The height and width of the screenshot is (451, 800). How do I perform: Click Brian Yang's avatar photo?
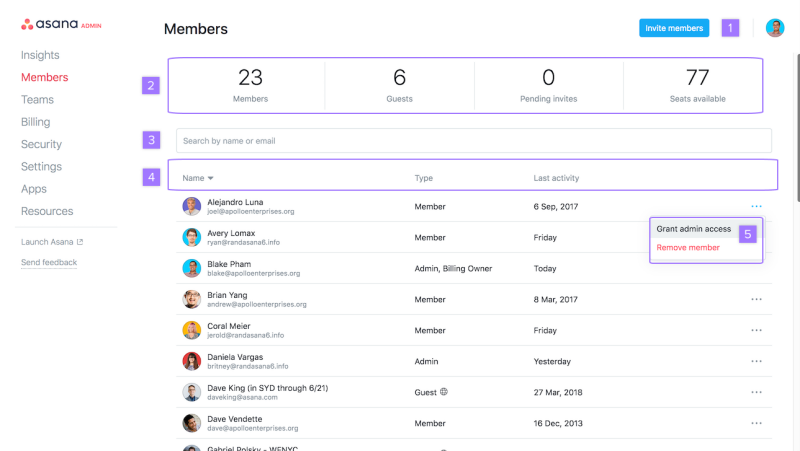tap(192, 299)
